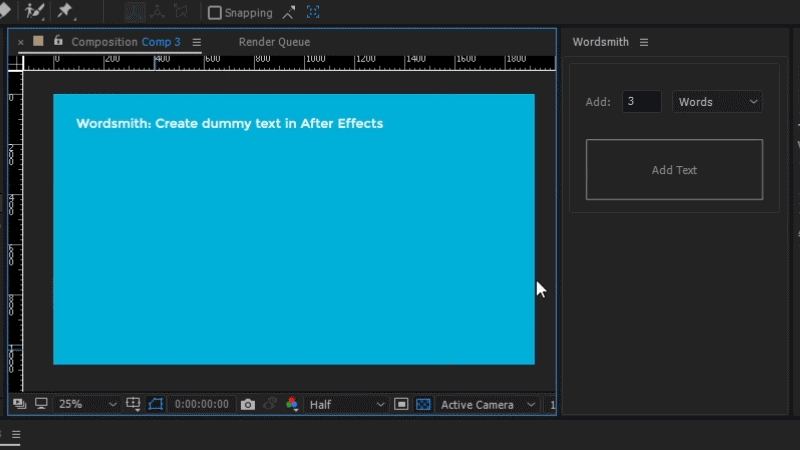Open the Wordsmith panel menu
800x450 pixels.
(644, 42)
